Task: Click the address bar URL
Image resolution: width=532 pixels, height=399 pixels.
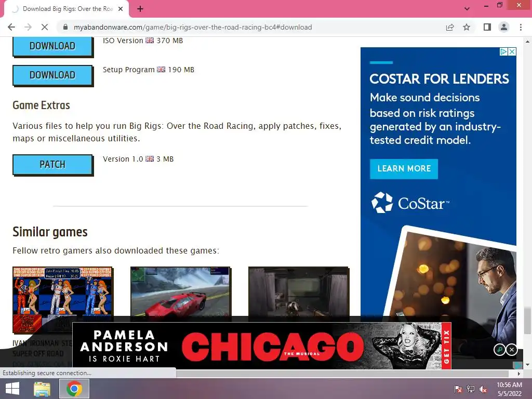Action: (x=193, y=27)
